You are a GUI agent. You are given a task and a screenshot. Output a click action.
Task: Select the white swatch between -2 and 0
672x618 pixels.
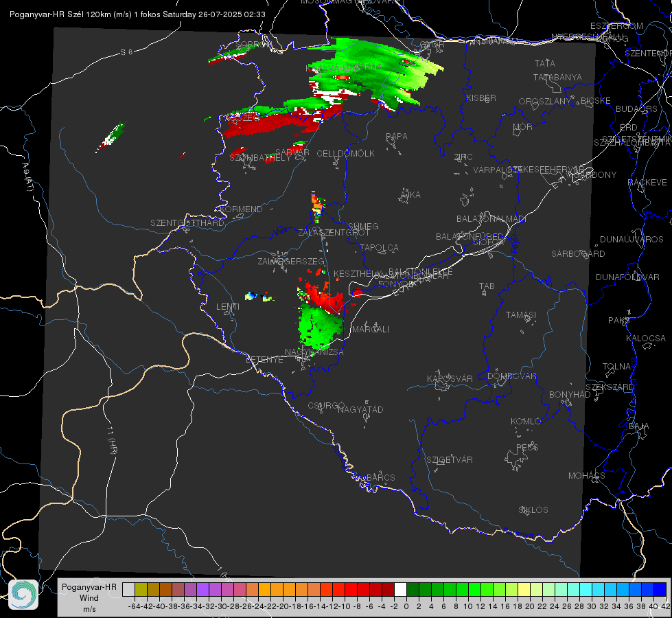click(400, 589)
